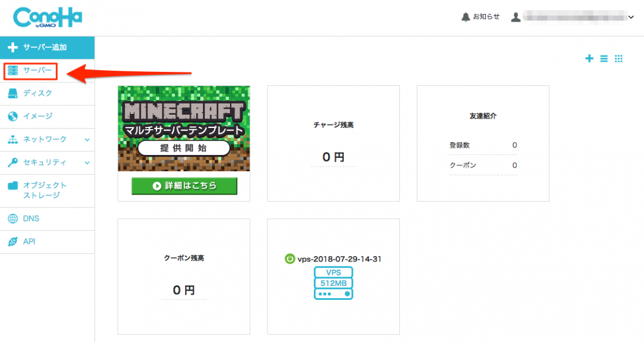Click the plus add icon at top right
This screenshot has width=644, height=342.
pos(589,58)
